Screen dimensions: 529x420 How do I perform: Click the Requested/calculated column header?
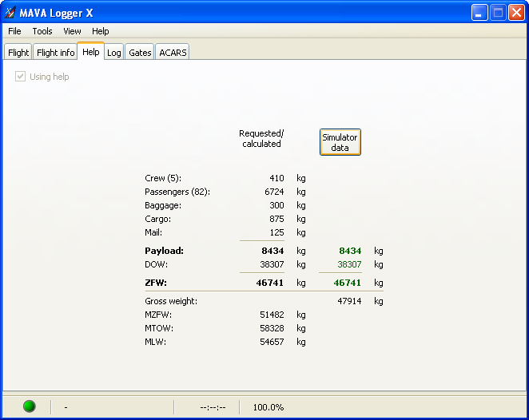(x=261, y=139)
